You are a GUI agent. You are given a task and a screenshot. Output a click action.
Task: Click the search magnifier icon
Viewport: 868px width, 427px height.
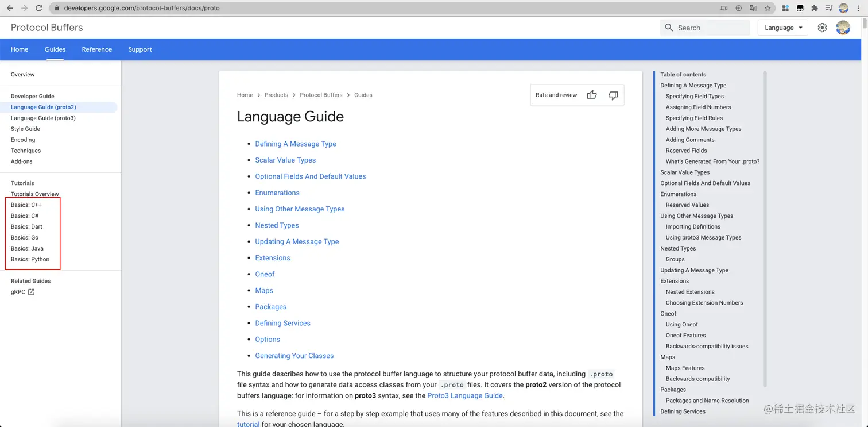point(669,28)
